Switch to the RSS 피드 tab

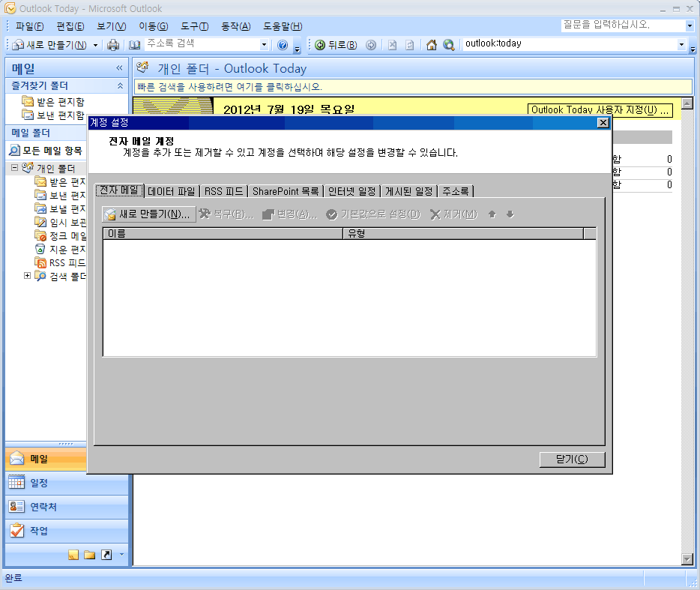[x=223, y=191]
